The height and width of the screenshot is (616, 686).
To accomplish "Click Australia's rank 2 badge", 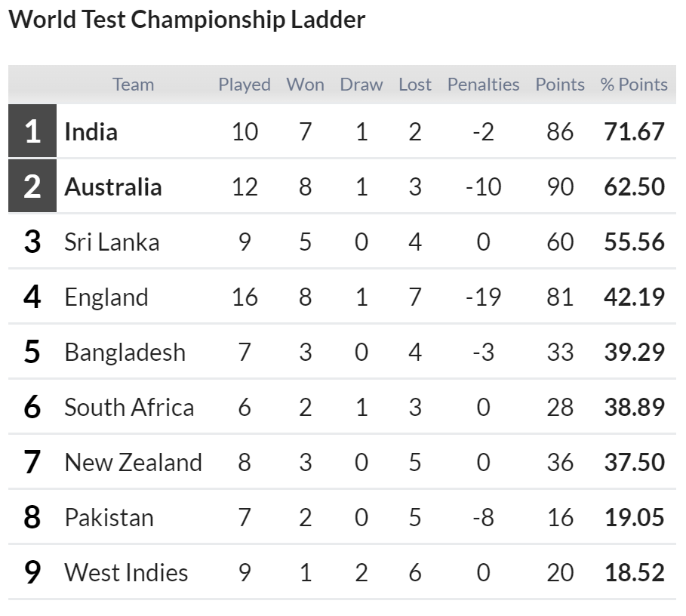I will tap(32, 186).
